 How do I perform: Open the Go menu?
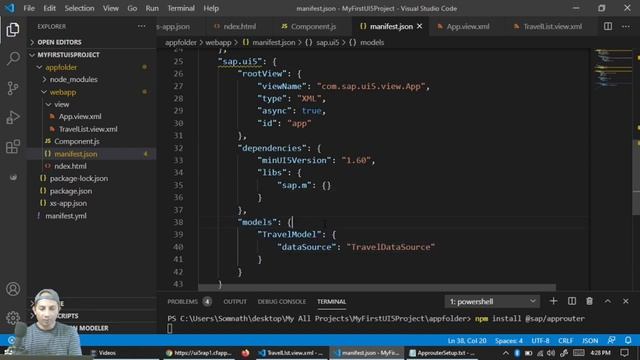[x=132, y=8]
